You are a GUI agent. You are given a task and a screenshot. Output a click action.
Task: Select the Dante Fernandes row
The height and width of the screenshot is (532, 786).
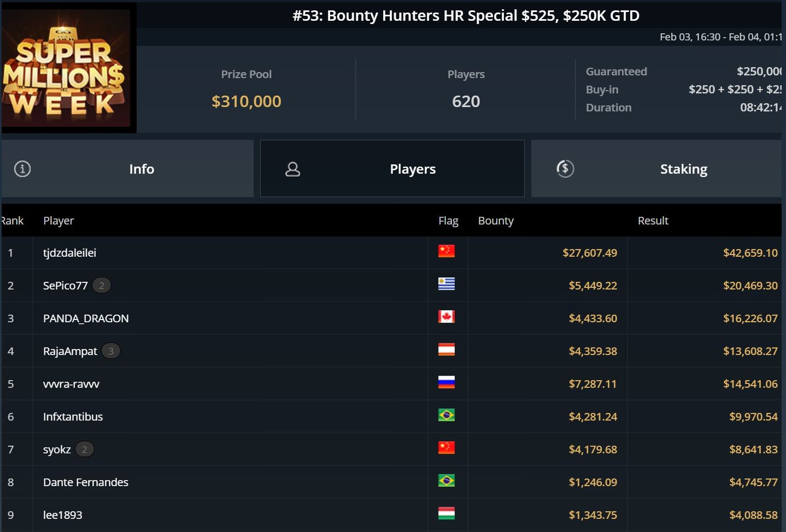(x=86, y=482)
